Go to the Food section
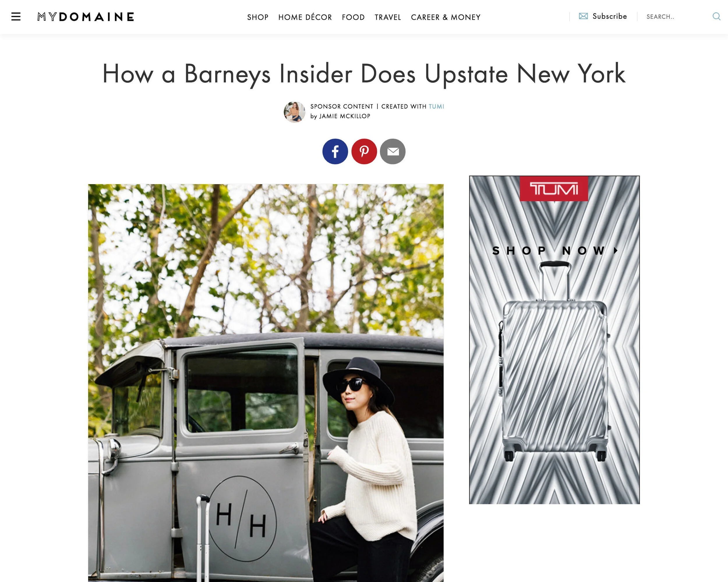The height and width of the screenshot is (582, 728). coord(353,17)
